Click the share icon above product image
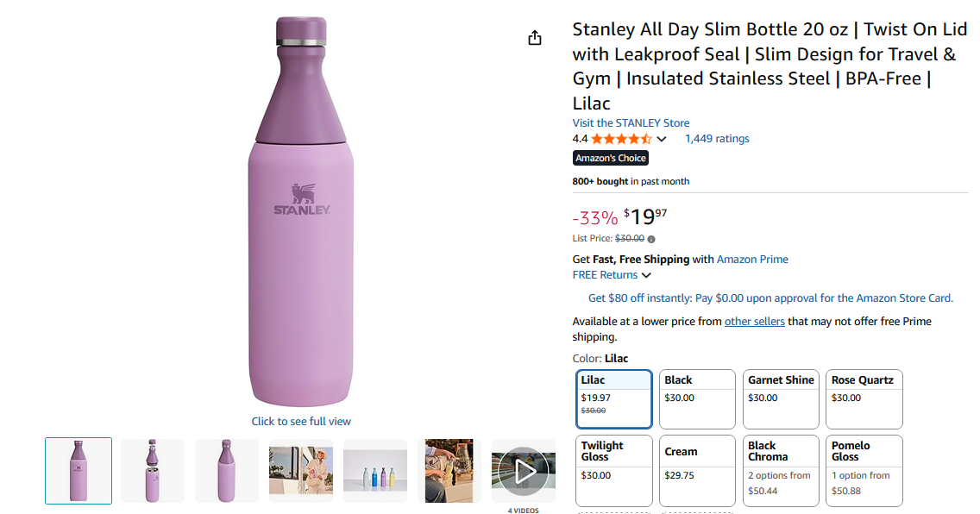This screenshot has height=514, width=980. tap(535, 38)
